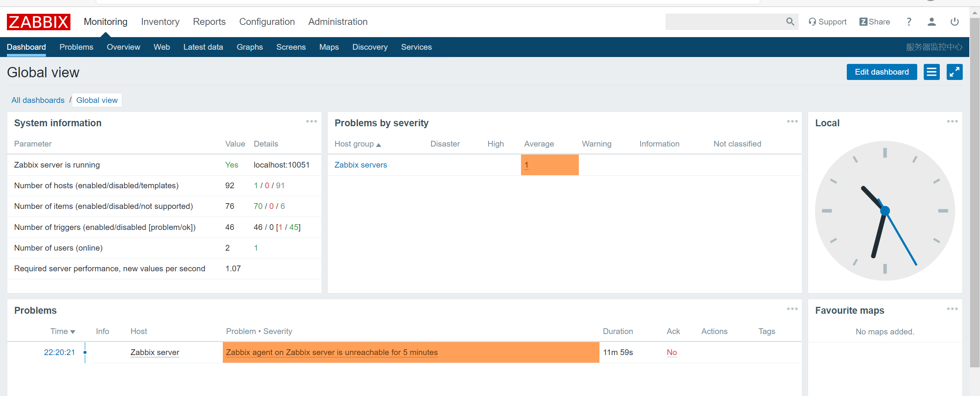Open the Discovery tab
This screenshot has height=396, width=980.
(x=370, y=47)
